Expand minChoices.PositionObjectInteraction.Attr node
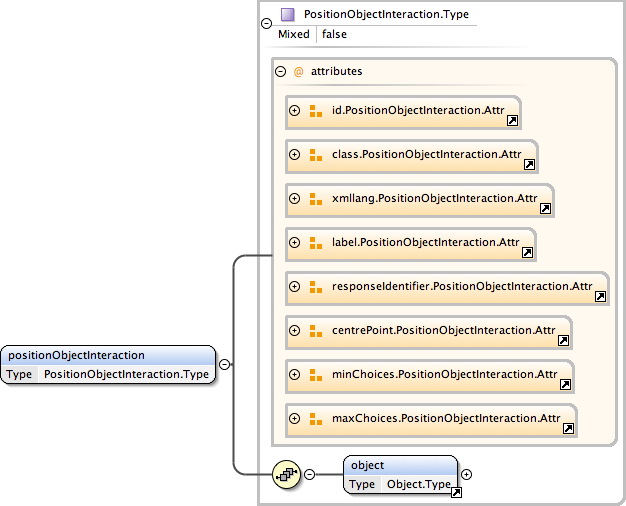This screenshot has width=626, height=506. tap(295, 374)
